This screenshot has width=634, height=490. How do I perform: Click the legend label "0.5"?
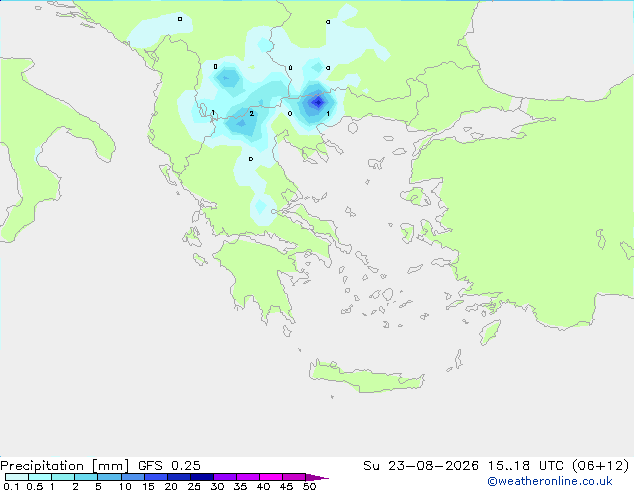tap(34, 486)
